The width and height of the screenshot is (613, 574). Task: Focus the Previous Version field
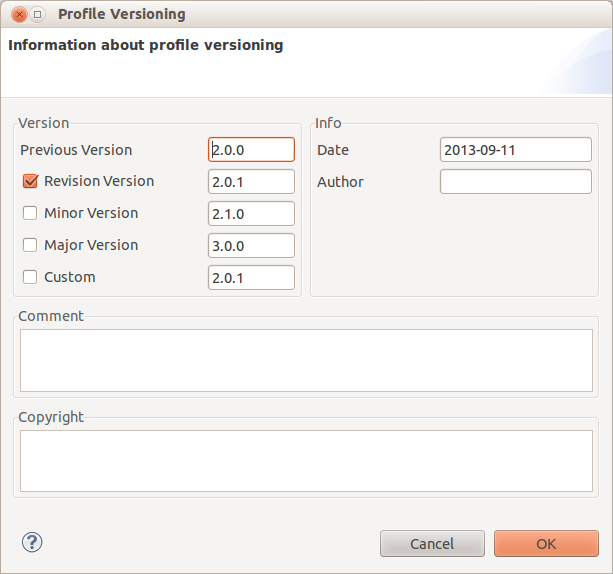click(251, 149)
